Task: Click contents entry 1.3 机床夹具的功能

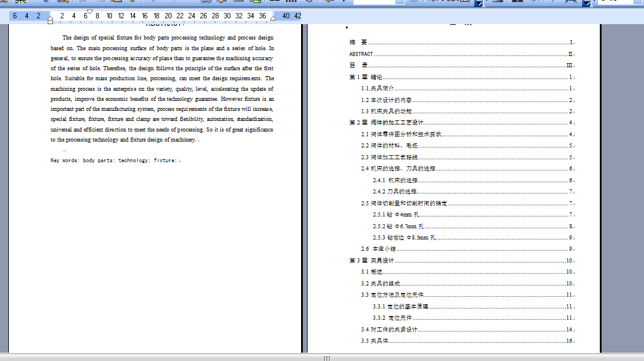Action: [467, 111]
